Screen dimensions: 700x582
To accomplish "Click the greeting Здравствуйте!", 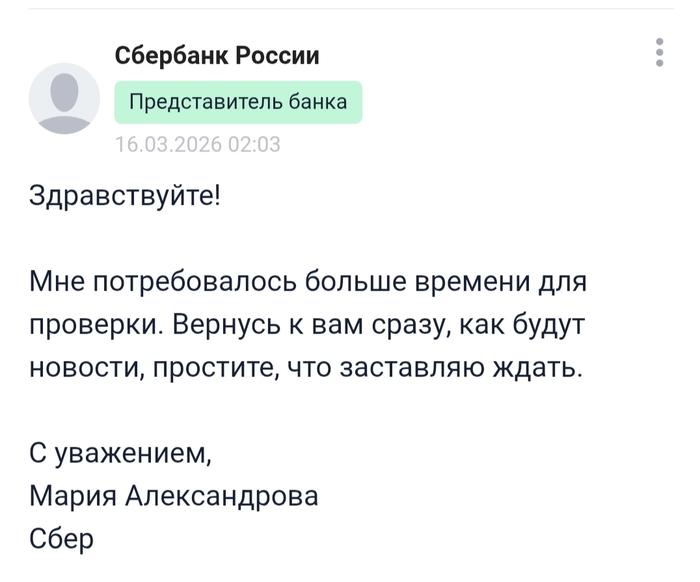I will (x=124, y=194).
